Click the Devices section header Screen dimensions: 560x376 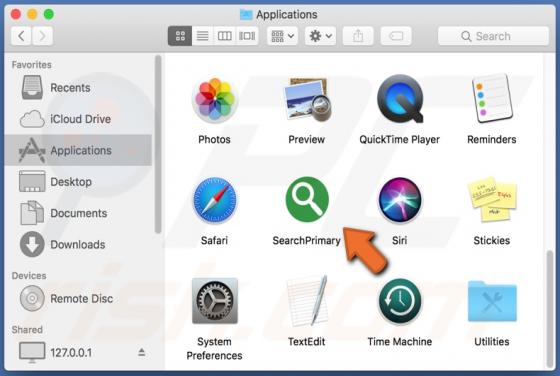[29, 276]
